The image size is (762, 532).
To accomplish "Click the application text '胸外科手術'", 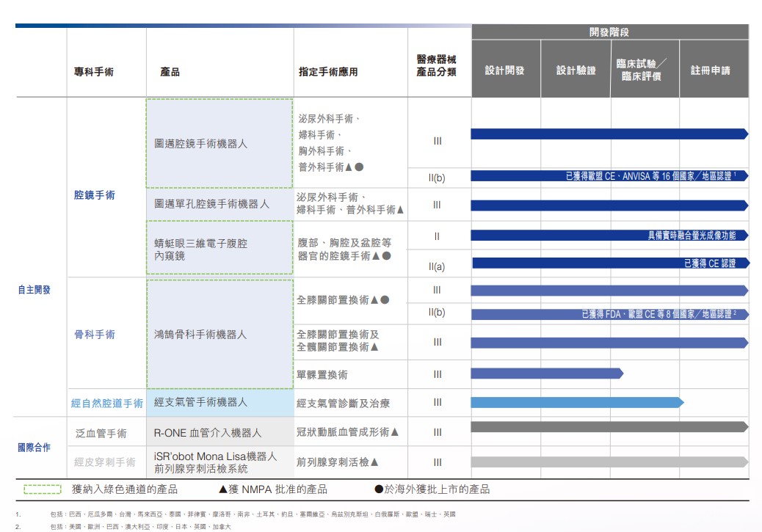I will 322,151.
